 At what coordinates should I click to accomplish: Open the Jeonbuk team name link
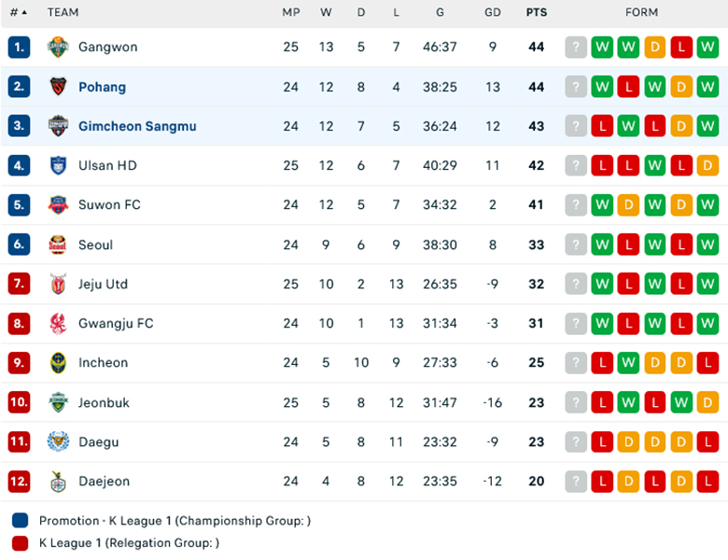click(104, 403)
